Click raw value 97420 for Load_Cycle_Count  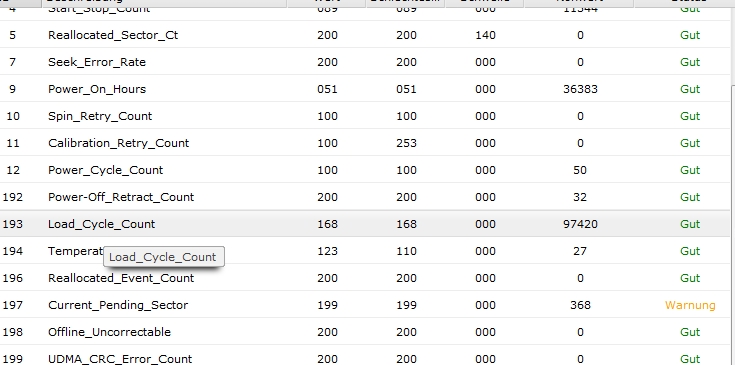580,224
